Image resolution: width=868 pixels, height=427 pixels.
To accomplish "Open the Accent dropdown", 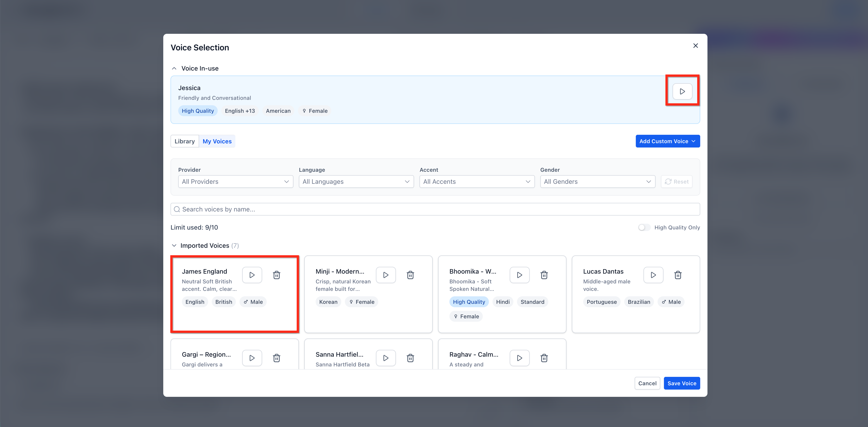I will (x=477, y=182).
